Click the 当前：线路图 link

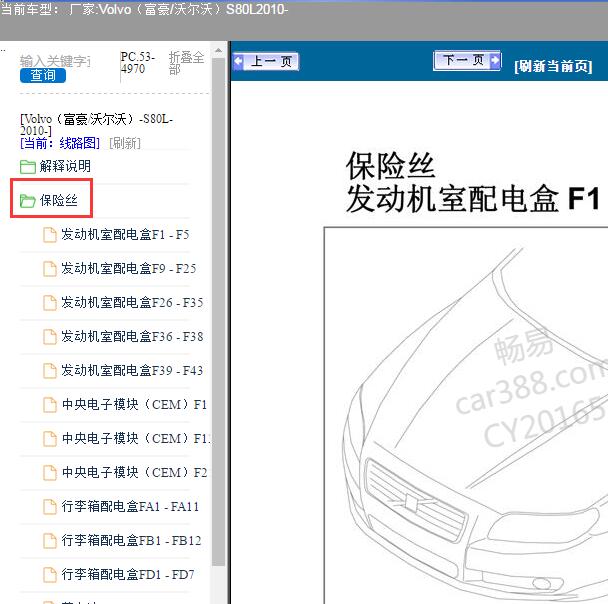point(60,143)
